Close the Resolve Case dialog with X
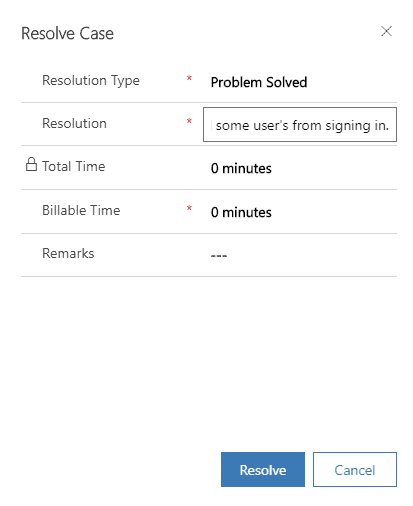413x506 pixels. tap(386, 31)
